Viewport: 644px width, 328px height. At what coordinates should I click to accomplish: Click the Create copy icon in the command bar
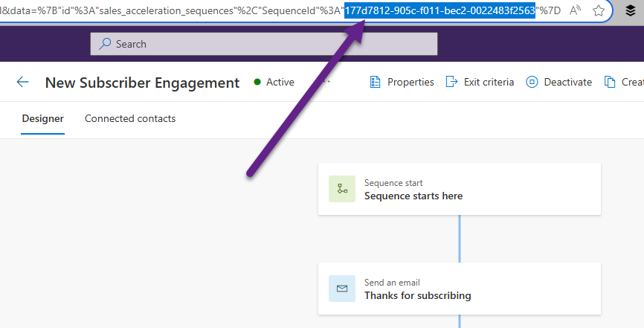(x=611, y=83)
